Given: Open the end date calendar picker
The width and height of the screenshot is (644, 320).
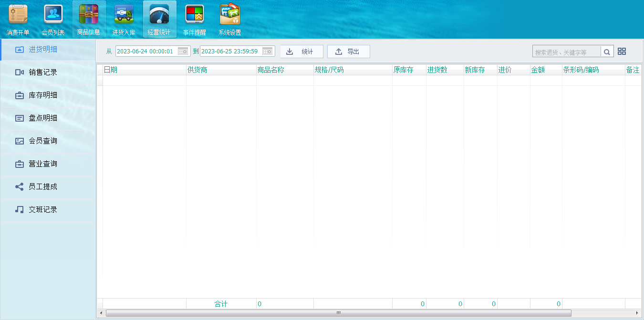Looking at the screenshot, I should coord(267,52).
